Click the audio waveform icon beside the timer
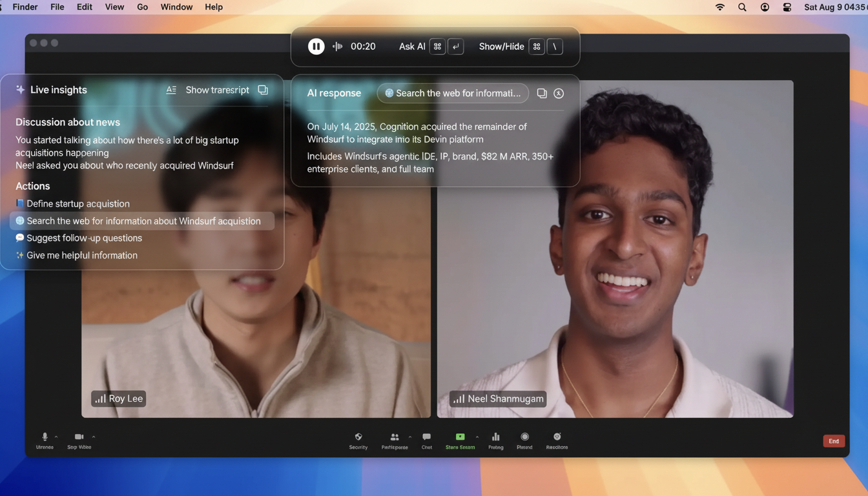Screen dimensions: 868x496 click(x=337, y=46)
